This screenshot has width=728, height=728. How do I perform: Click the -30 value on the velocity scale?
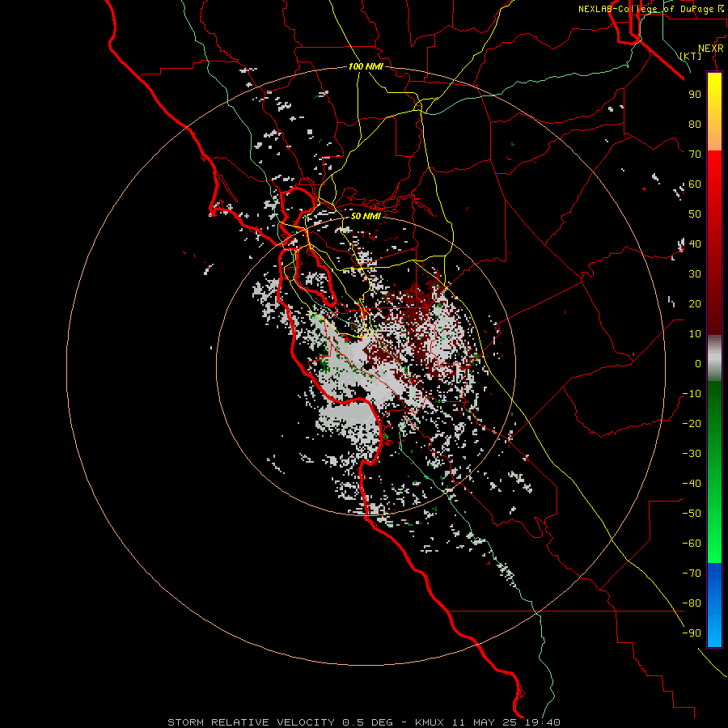[692, 454]
